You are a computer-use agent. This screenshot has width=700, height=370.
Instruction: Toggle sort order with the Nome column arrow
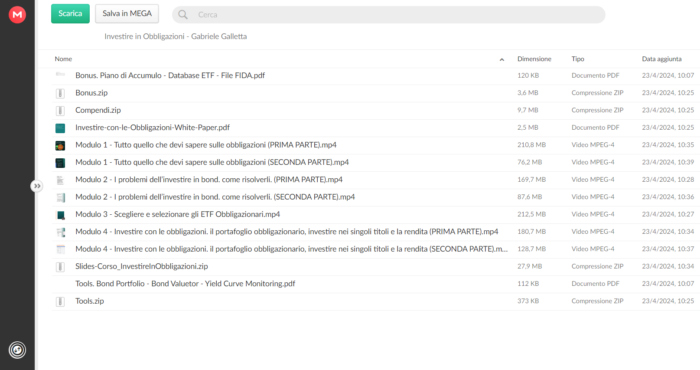click(502, 59)
